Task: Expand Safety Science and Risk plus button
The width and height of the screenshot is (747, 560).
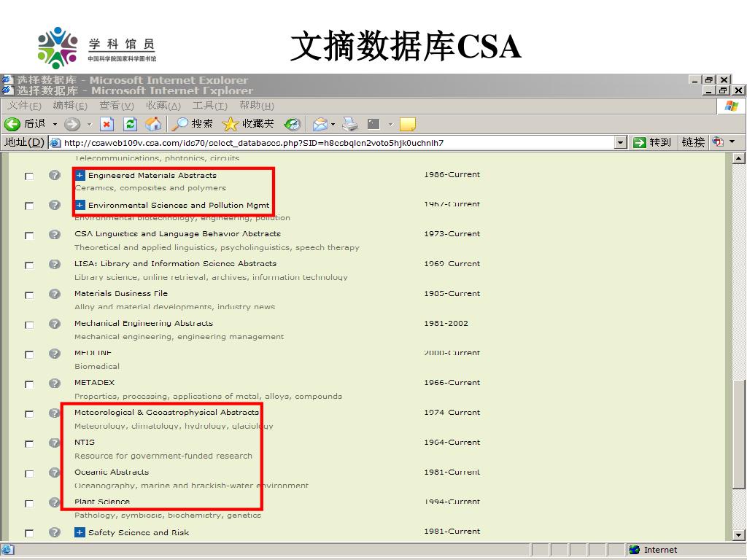Action: tap(80, 532)
